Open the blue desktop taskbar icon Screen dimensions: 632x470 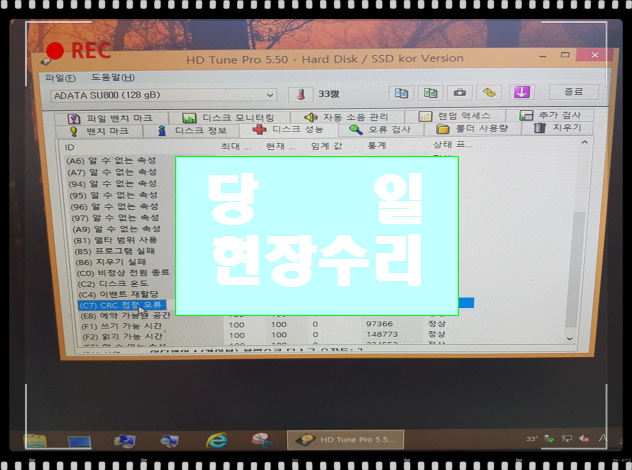point(79,441)
